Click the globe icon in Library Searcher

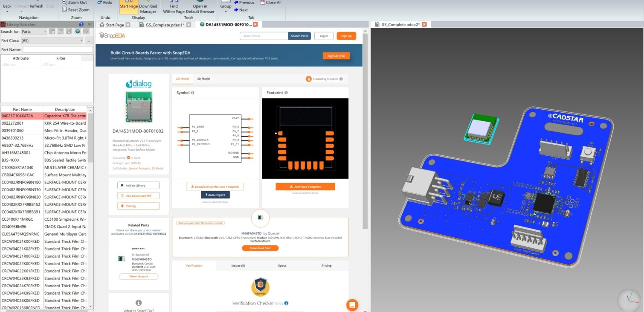point(78,32)
